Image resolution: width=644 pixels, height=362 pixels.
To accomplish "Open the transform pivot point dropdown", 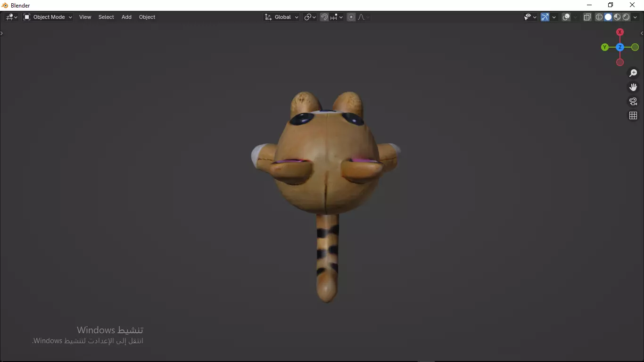I will (310, 17).
